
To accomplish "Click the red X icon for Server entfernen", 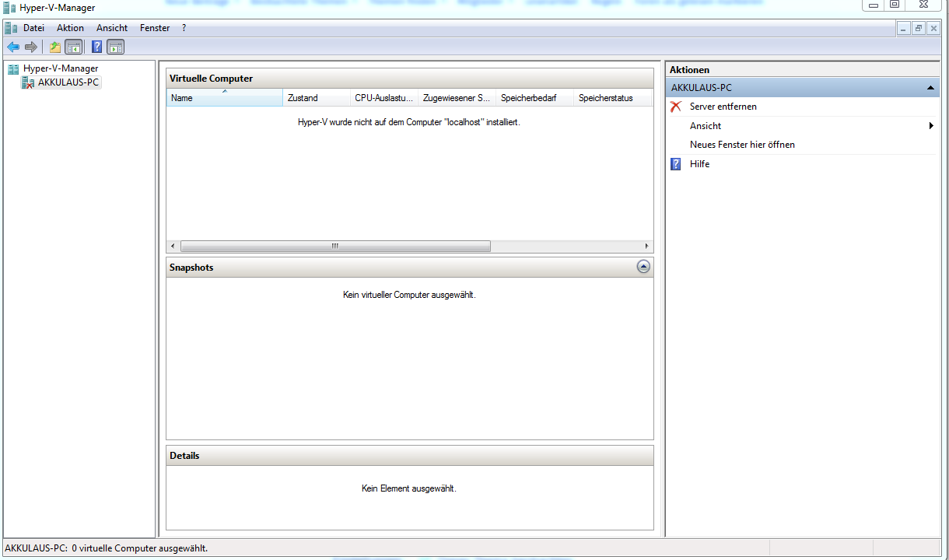I will (x=675, y=107).
